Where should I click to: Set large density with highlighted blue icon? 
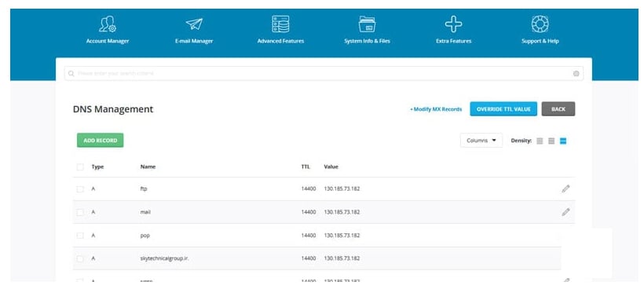point(563,141)
